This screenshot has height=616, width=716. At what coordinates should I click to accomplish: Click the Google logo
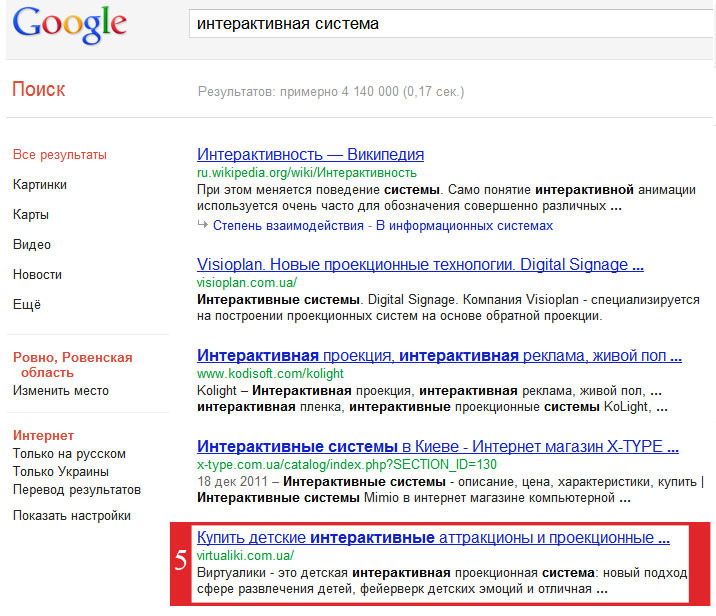[x=69, y=25]
